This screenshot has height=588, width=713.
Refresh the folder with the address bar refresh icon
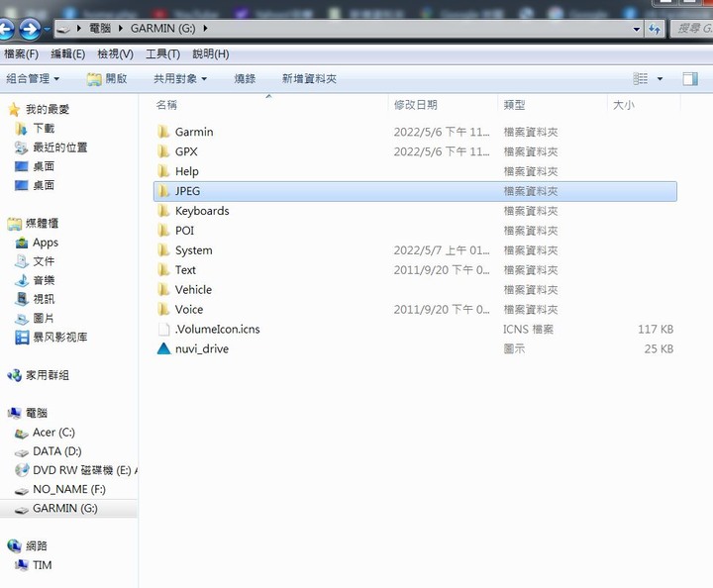pos(655,29)
